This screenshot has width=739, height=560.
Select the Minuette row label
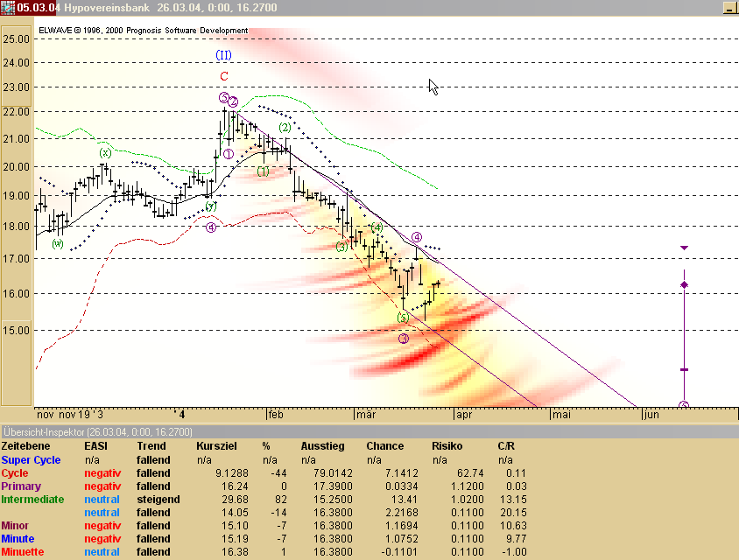(x=22, y=552)
